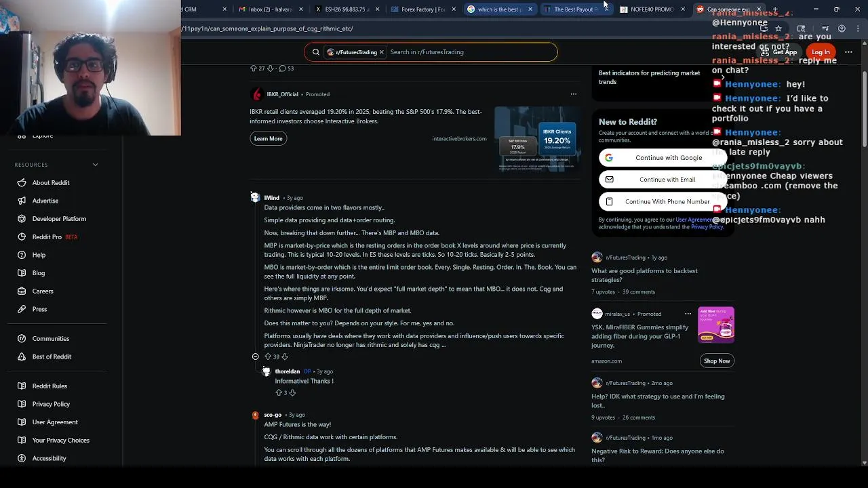Bookmark this page with star icon
The width and height of the screenshot is (868, 488).
pos(778,28)
